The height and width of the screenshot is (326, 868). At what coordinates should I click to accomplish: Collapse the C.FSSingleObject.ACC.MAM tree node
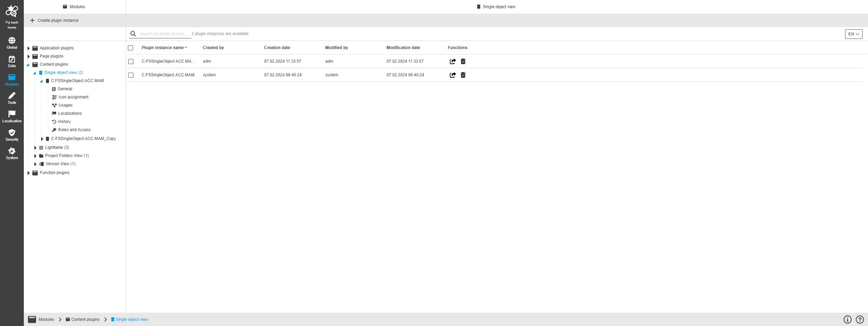point(41,81)
